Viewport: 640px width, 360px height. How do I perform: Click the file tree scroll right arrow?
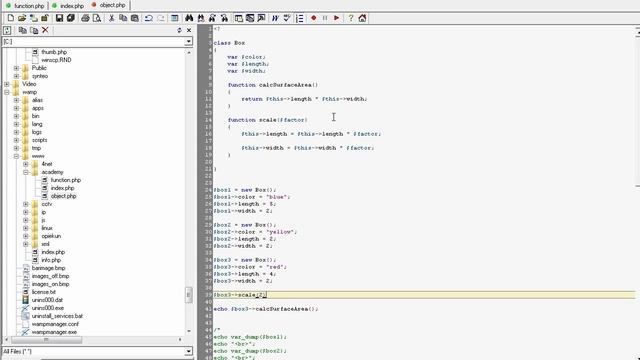pos(180,339)
